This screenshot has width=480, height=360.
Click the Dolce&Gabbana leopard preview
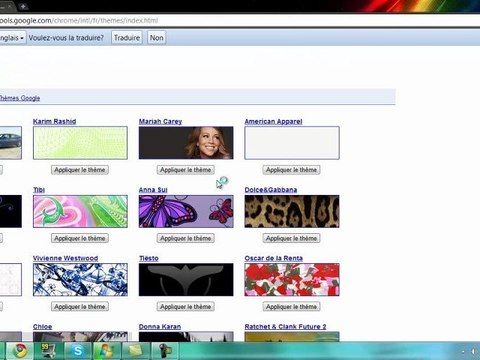tap(292, 211)
